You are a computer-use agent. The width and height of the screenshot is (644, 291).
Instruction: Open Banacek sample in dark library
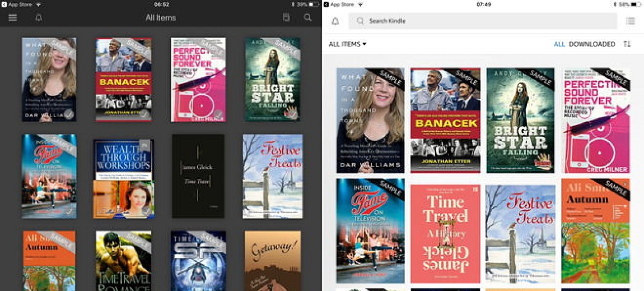pyautogui.click(x=124, y=80)
